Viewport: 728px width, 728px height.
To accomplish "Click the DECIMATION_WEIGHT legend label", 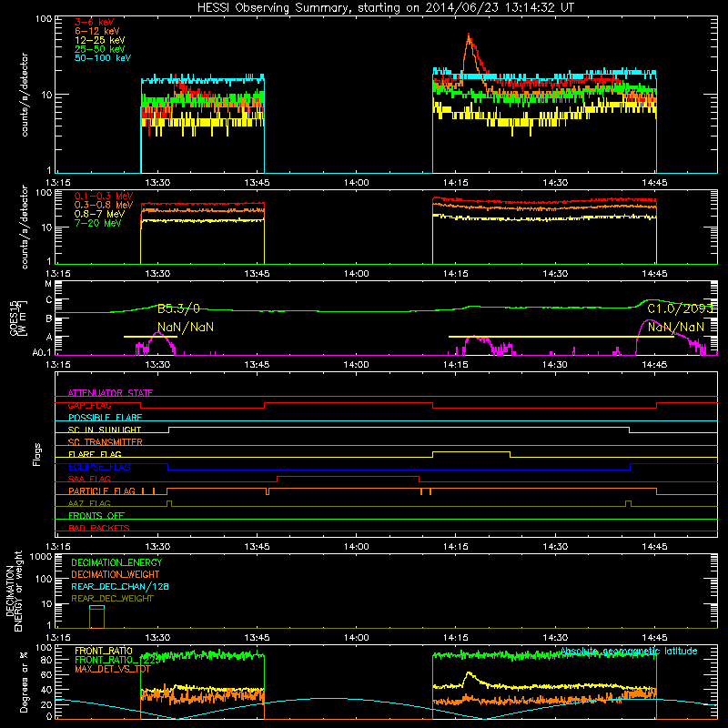I will [116, 574].
